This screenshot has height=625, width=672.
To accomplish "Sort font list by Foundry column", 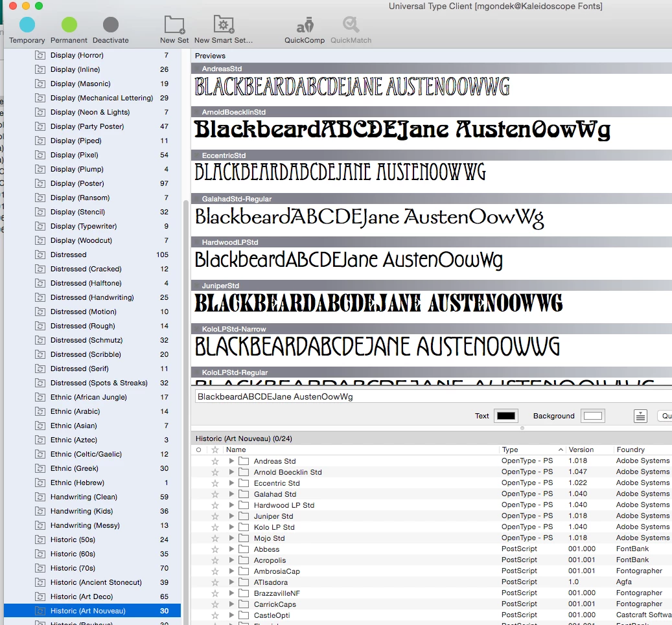I will click(x=642, y=449).
